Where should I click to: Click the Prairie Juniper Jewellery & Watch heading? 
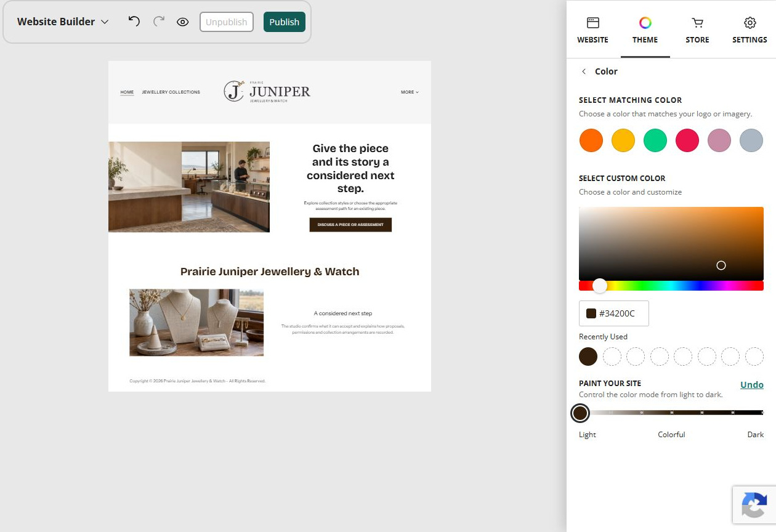click(270, 272)
